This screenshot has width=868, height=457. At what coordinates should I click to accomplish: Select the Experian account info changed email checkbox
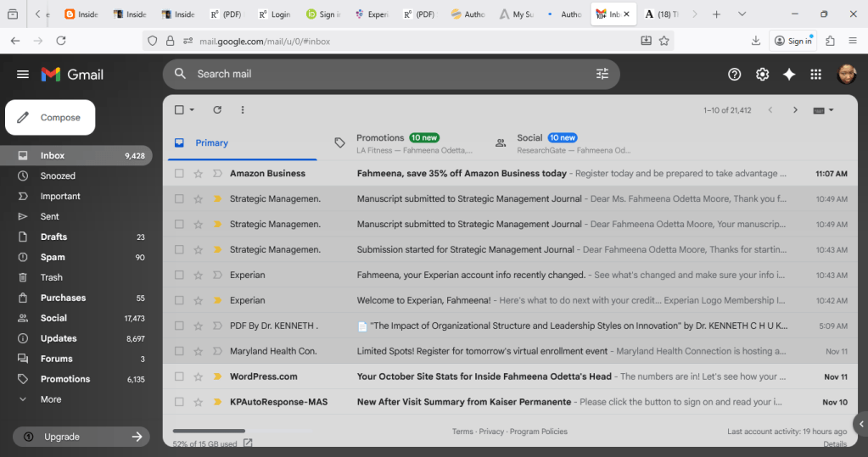click(x=179, y=275)
